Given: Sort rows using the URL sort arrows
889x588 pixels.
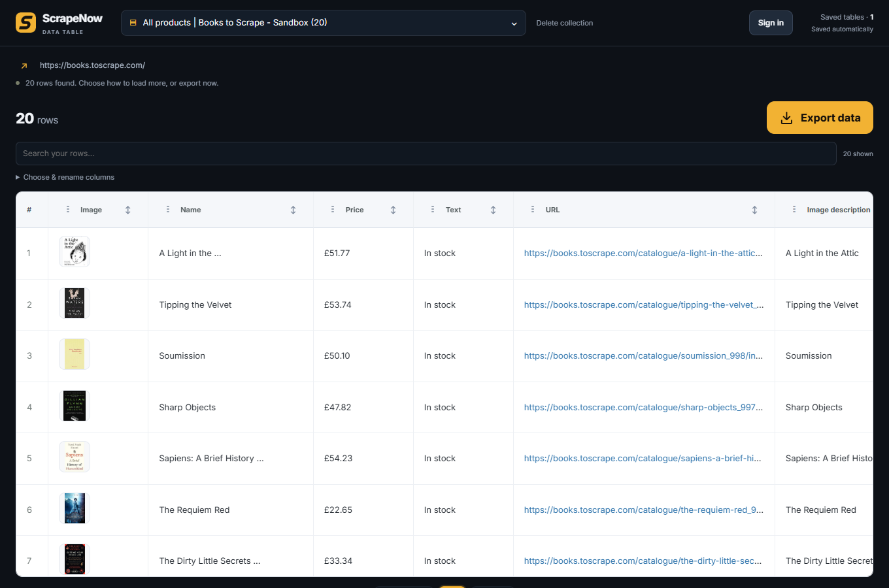Looking at the screenshot, I should [x=755, y=210].
